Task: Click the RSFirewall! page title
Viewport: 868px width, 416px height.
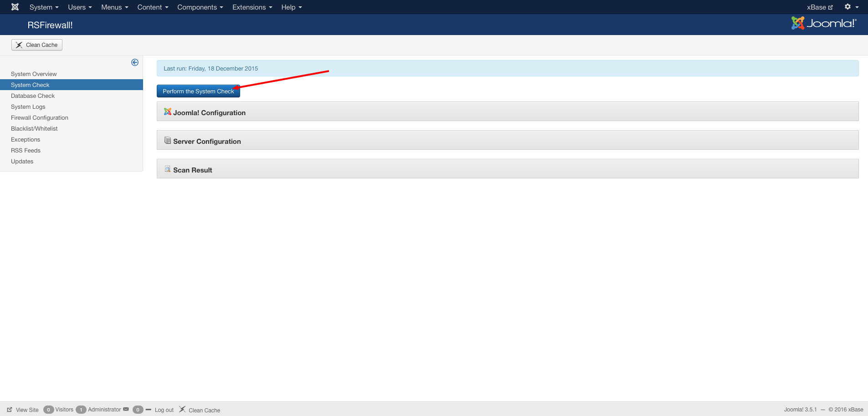Action: pos(50,25)
